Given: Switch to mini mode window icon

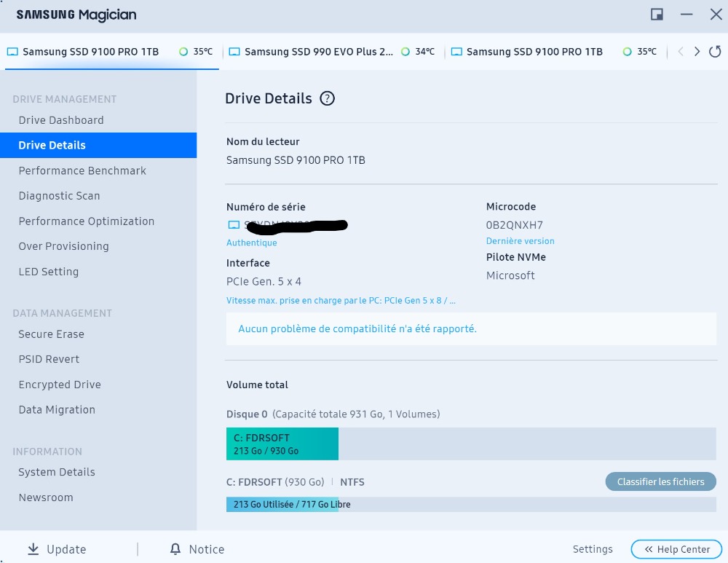Looking at the screenshot, I should tap(657, 15).
